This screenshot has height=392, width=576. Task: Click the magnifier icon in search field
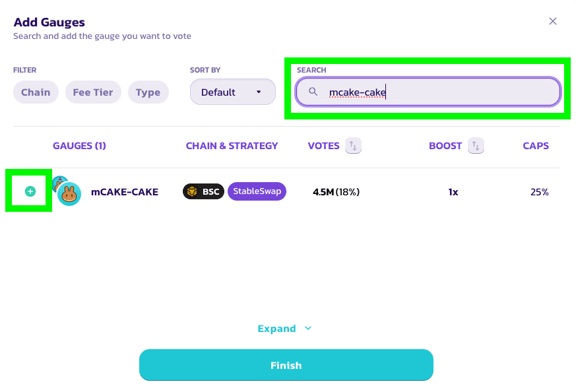313,92
